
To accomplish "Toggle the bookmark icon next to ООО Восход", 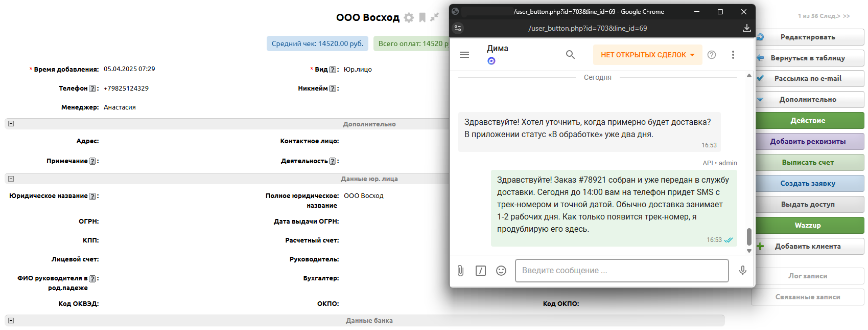I will pyautogui.click(x=422, y=18).
